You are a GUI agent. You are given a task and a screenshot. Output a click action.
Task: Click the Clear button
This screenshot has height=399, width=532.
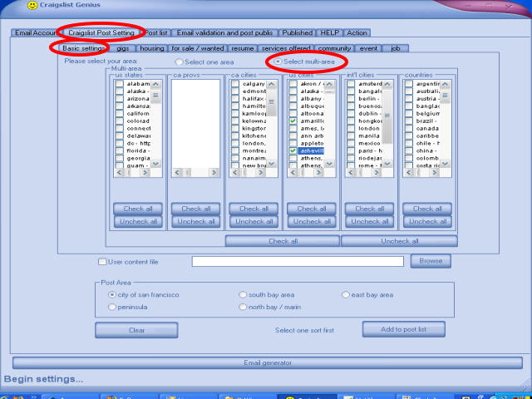136,330
